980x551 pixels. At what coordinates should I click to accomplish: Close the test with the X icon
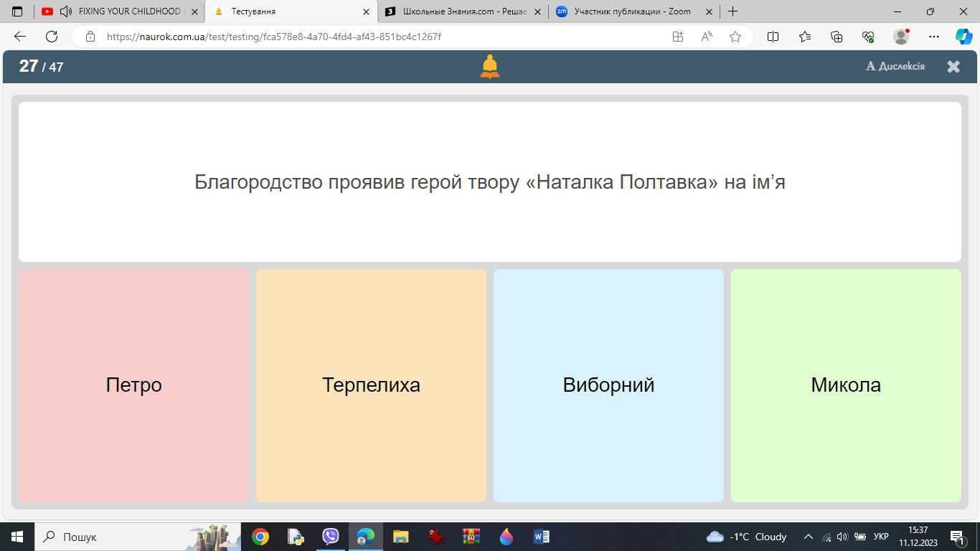[953, 66]
